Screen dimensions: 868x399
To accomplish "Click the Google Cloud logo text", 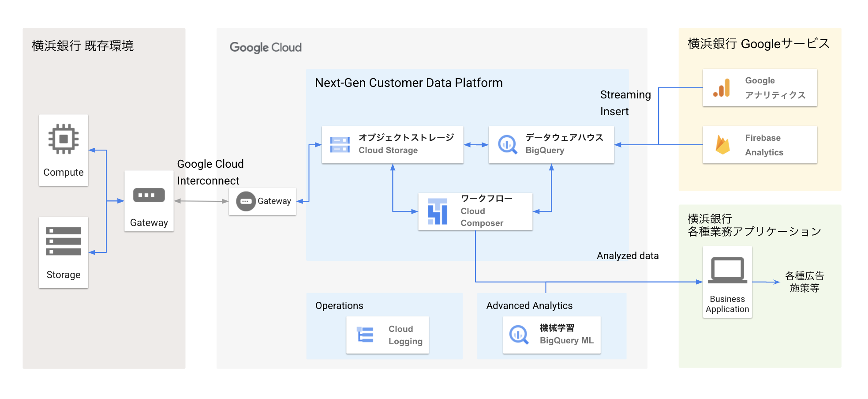I will point(266,47).
